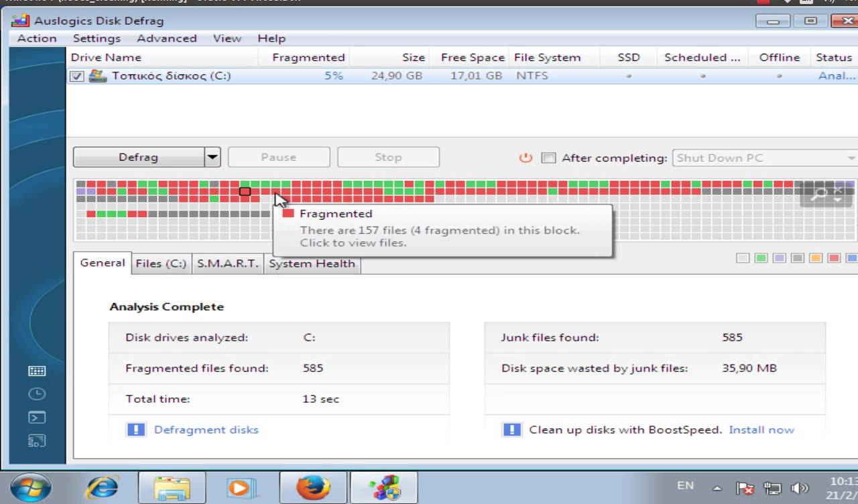
Task: Click the exclamation icon beside Clean up disks
Action: 511,430
